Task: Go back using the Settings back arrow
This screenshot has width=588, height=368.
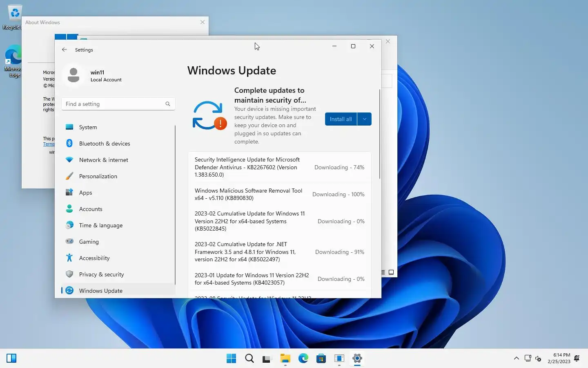Action: 64,49
